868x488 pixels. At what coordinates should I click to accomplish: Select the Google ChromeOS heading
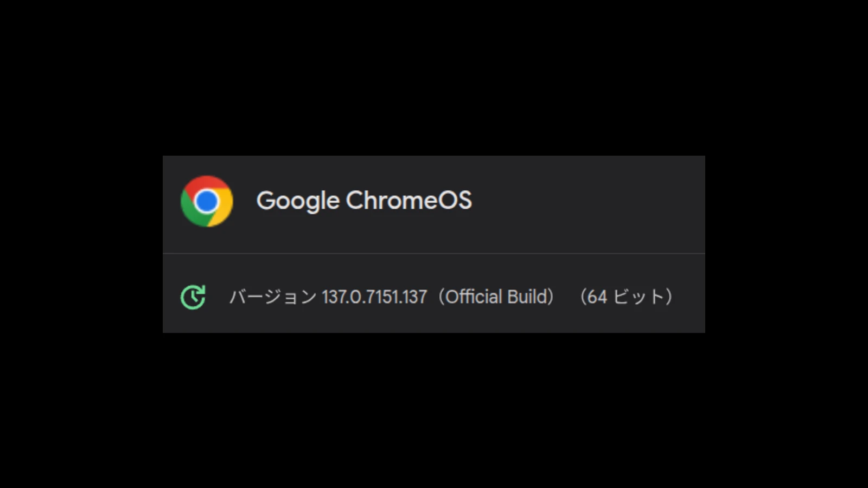(x=364, y=201)
